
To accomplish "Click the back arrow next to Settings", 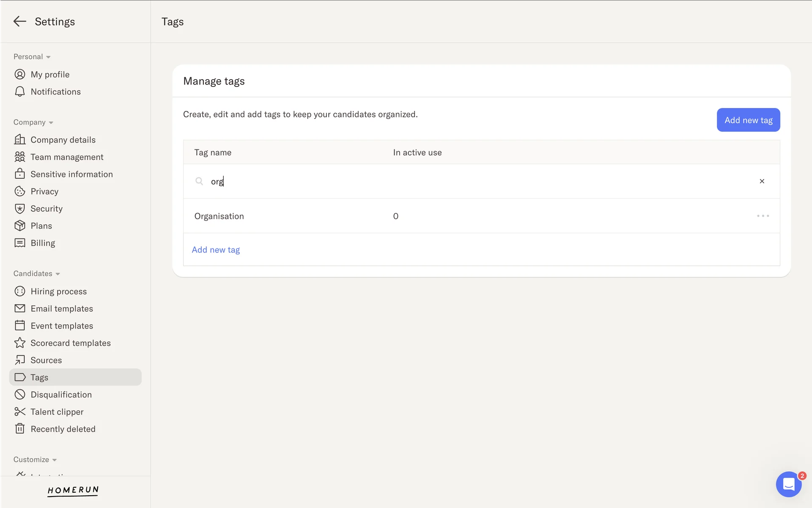I will pos(19,22).
